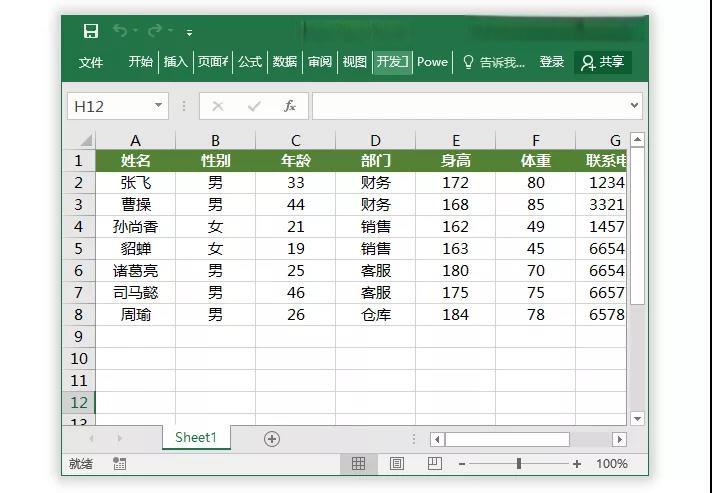The image size is (712, 493).
Task: Switch to Page Layout view
Action: pos(396,464)
